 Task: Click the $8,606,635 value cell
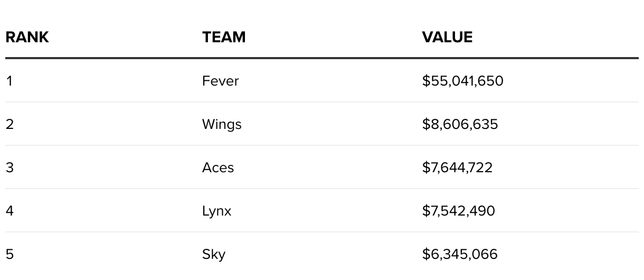click(460, 124)
